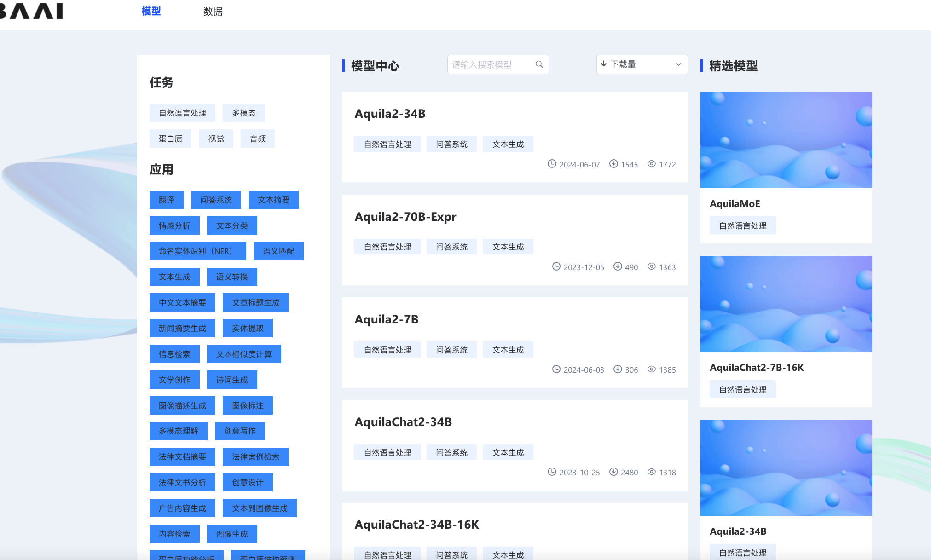The image size is (931, 560).
Task: Select the 图像标注 tag
Action: (248, 405)
